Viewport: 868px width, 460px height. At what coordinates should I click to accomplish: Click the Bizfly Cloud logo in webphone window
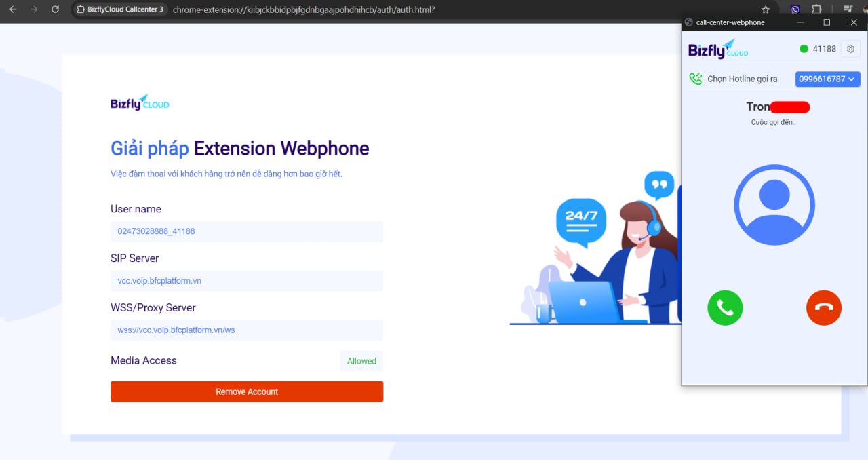click(718, 49)
